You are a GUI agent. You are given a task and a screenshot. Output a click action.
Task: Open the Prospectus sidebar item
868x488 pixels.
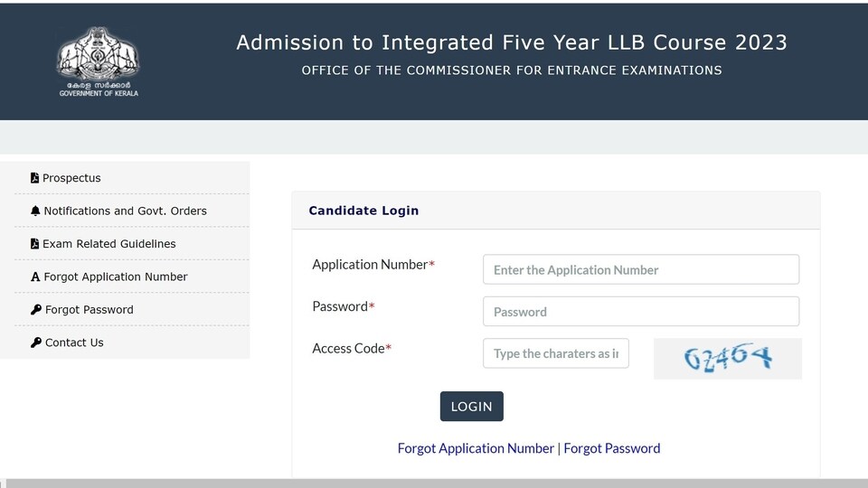pyautogui.click(x=132, y=178)
